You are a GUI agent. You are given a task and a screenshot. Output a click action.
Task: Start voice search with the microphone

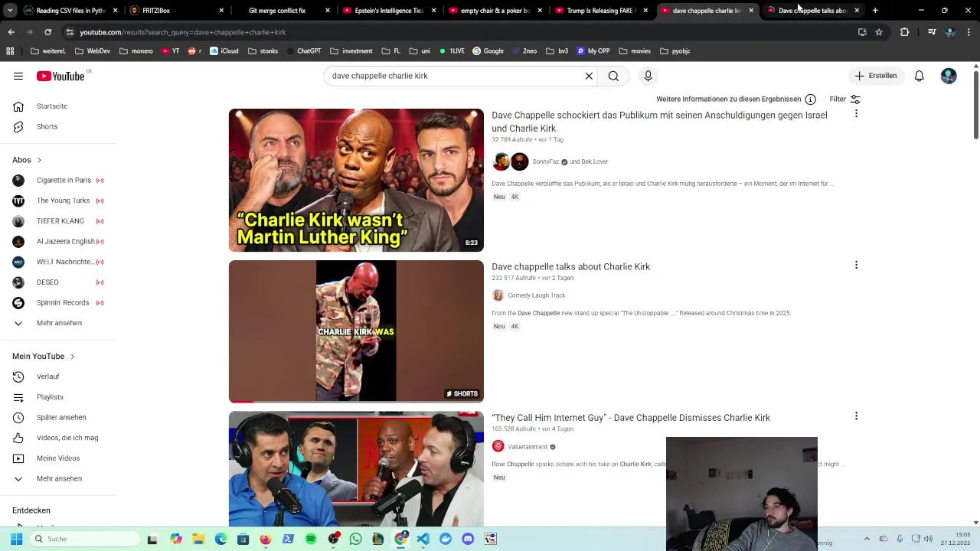pos(648,76)
